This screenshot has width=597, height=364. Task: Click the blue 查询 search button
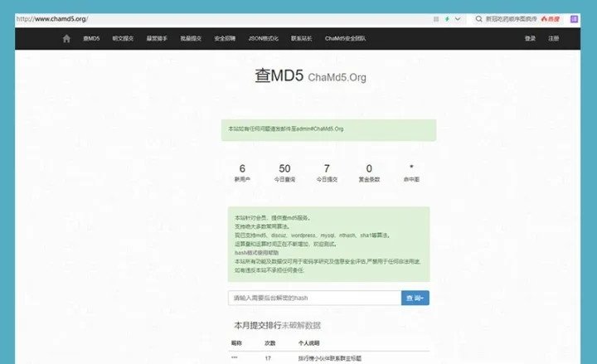415,298
